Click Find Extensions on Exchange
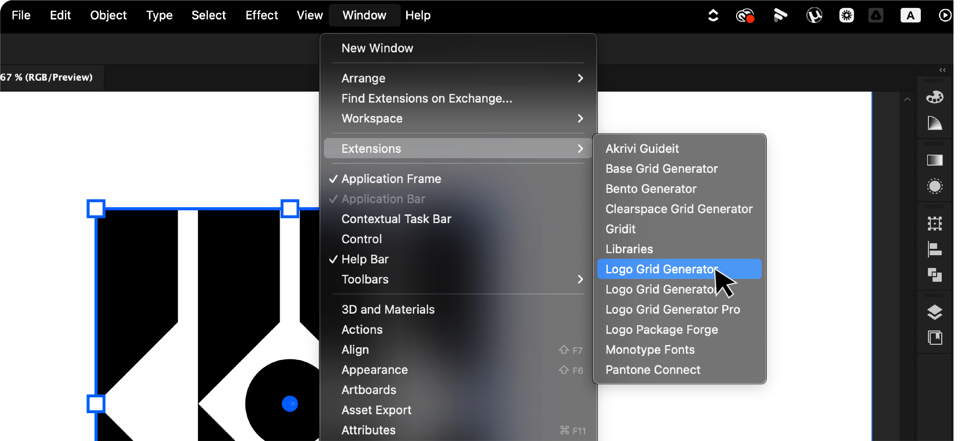 [x=426, y=99]
